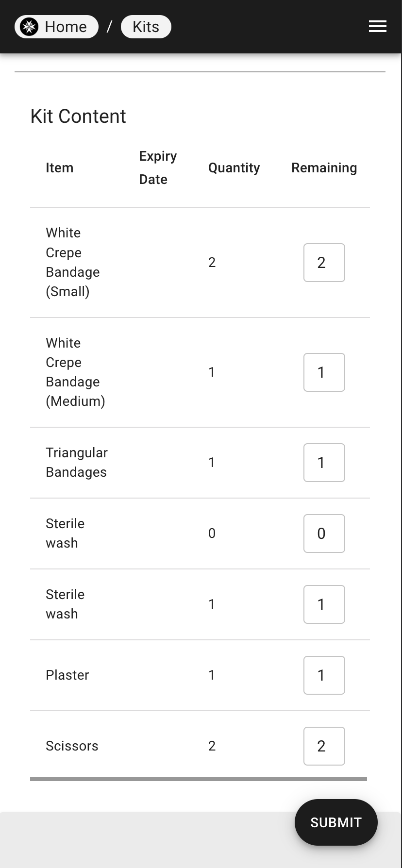The image size is (402, 868).
Task: Focus remaining field showing zero Sterile wash
Action: point(324,534)
